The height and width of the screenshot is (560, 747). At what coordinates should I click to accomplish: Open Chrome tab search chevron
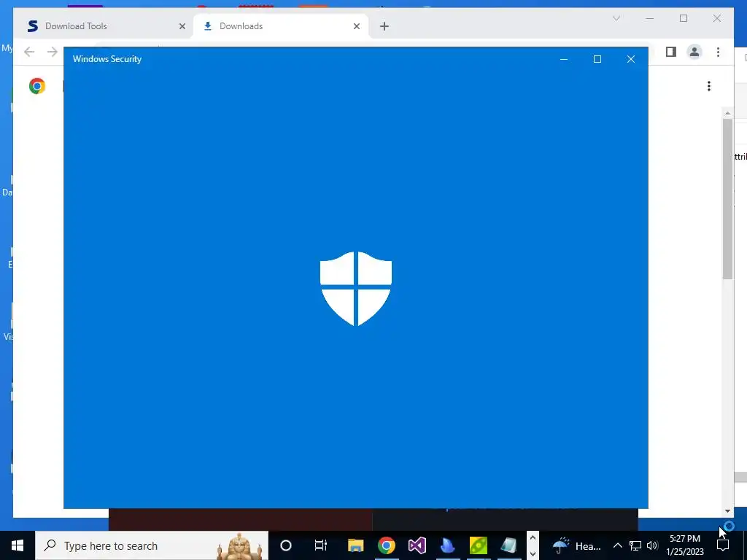(x=616, y=18)
